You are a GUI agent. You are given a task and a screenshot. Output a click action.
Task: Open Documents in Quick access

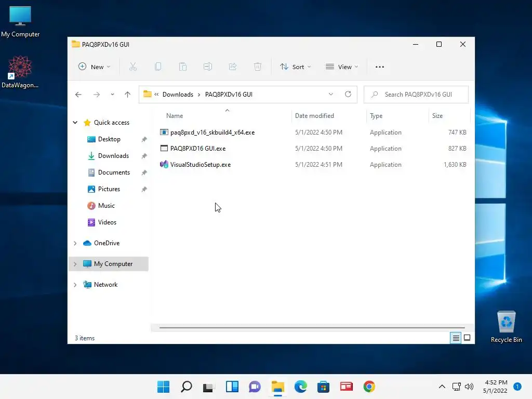tap(114, 172)
